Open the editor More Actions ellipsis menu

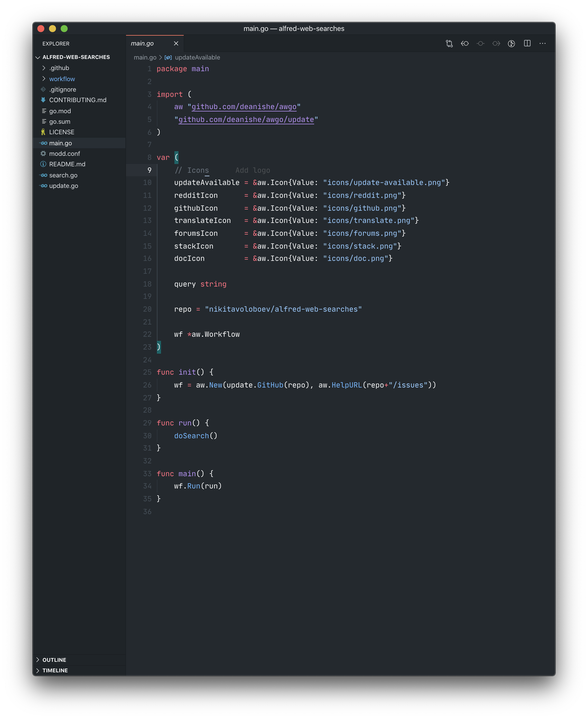[x=542, y=43]
